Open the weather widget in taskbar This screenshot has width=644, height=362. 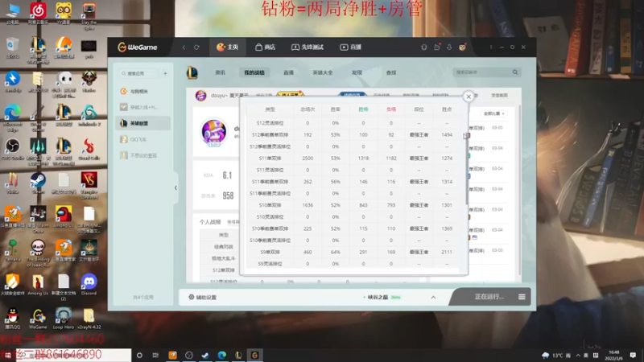pyautogui.click(x=556, y=355)
